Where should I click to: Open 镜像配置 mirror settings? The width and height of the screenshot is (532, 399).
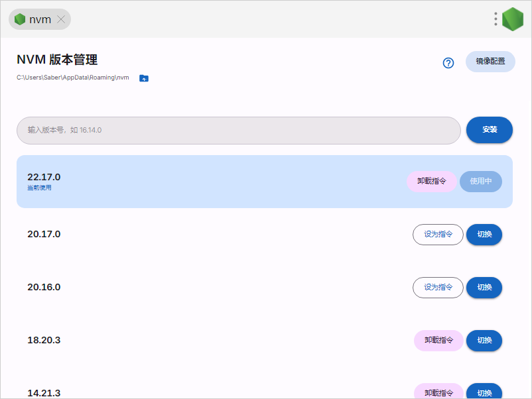[490, 62]
